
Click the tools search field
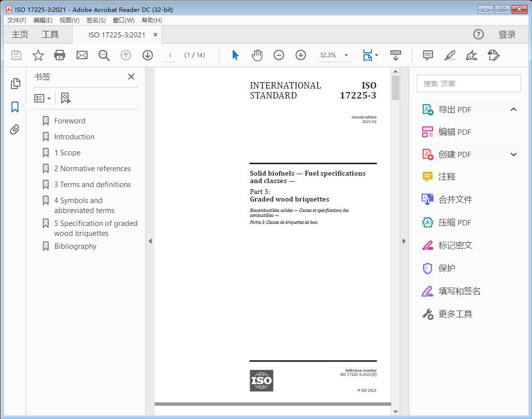468,84
